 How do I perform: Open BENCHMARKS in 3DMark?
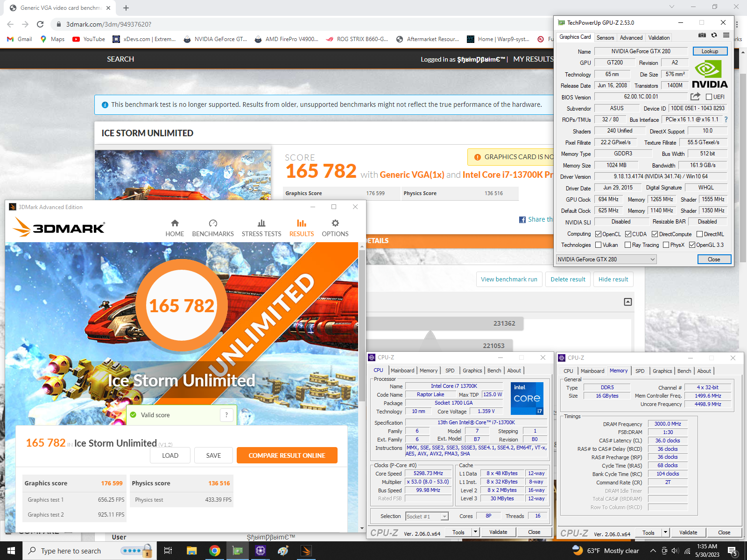click(213, 228)
